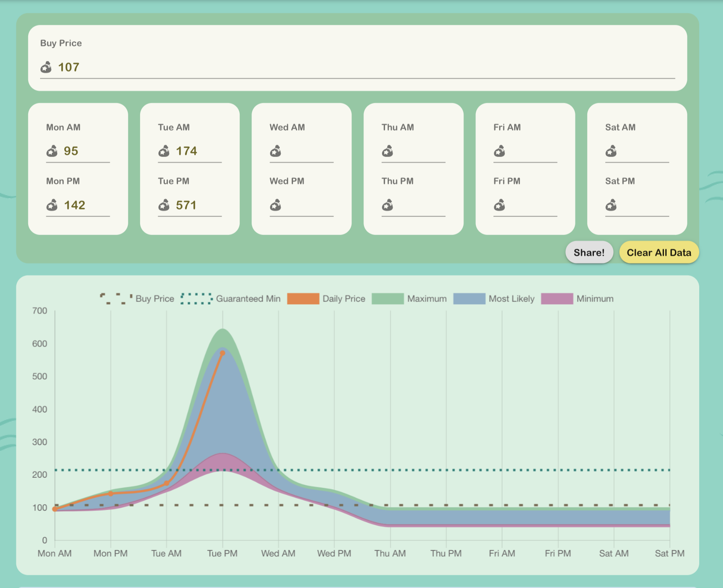Click the Thu PM bell bag icon
This screenshot has width=723, height=588.
pyautogui.click(x=387, y=205)
